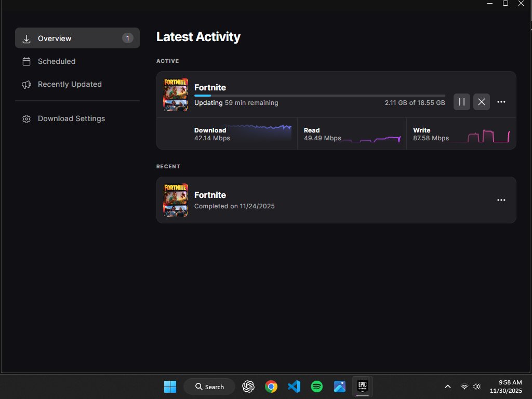Close the Epic Games window
Viewport: 532px width, 399px height.
pyautogui.click(x=521, y=4)
